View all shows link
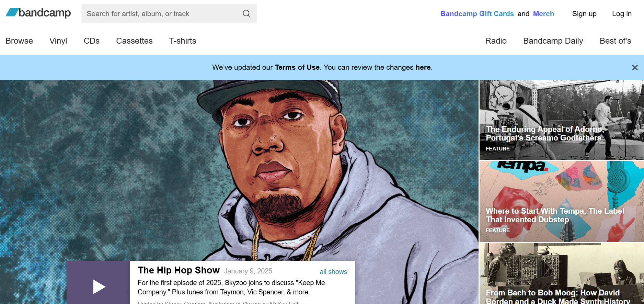 point(333,272)
